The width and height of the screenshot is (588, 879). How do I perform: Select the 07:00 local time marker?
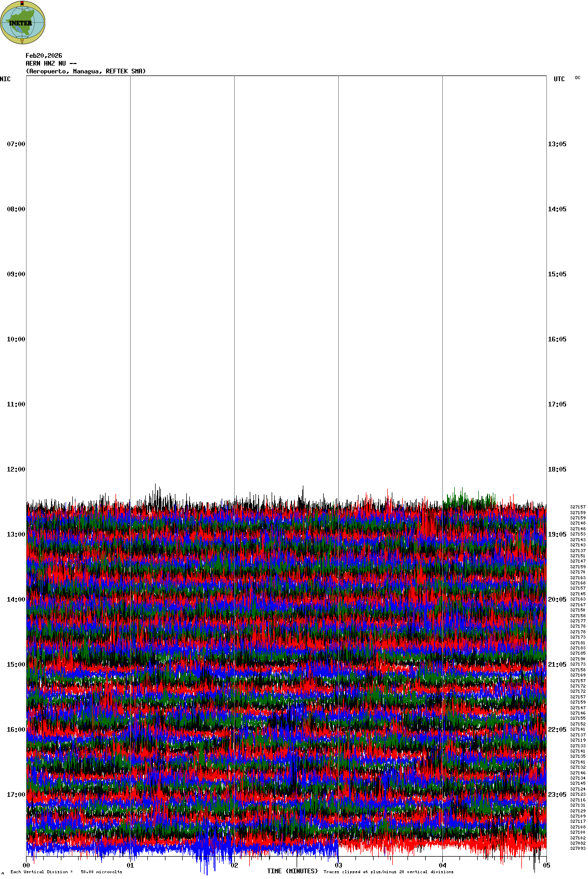16,144
